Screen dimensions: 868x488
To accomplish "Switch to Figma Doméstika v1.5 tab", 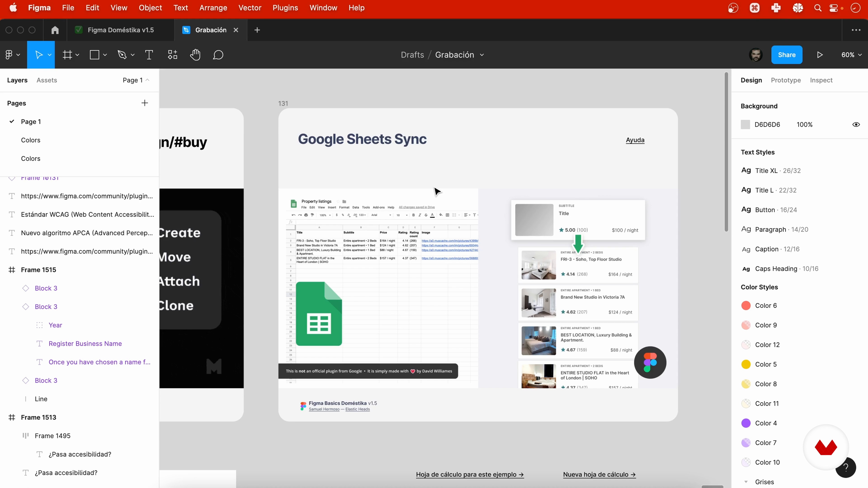I will click(121, 30).
